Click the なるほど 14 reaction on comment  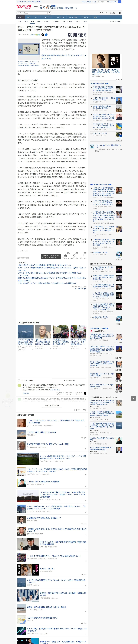(70, 393)
